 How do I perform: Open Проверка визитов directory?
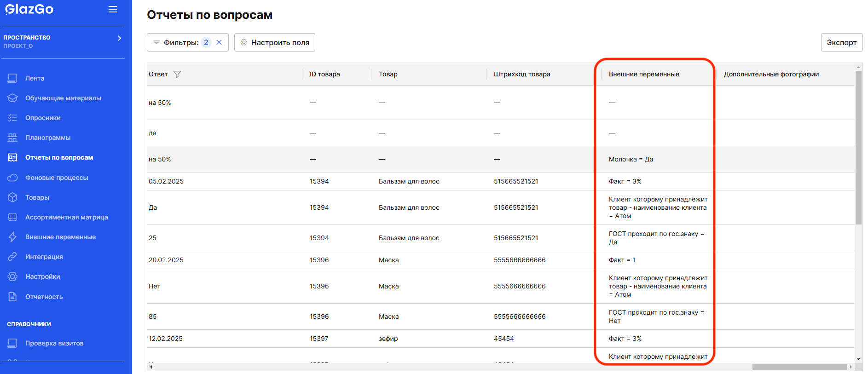point(54,343)
